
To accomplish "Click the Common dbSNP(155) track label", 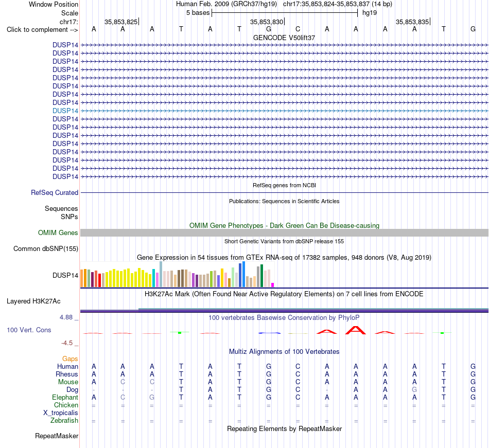I will [x=45, y=248].
